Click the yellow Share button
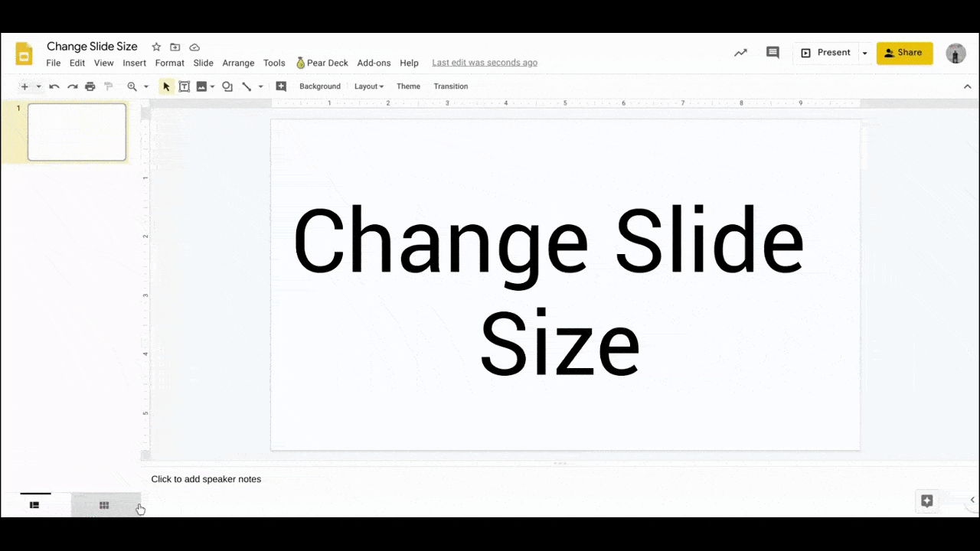This screenshot has width=980, height=551. click(x=904, y=53)
